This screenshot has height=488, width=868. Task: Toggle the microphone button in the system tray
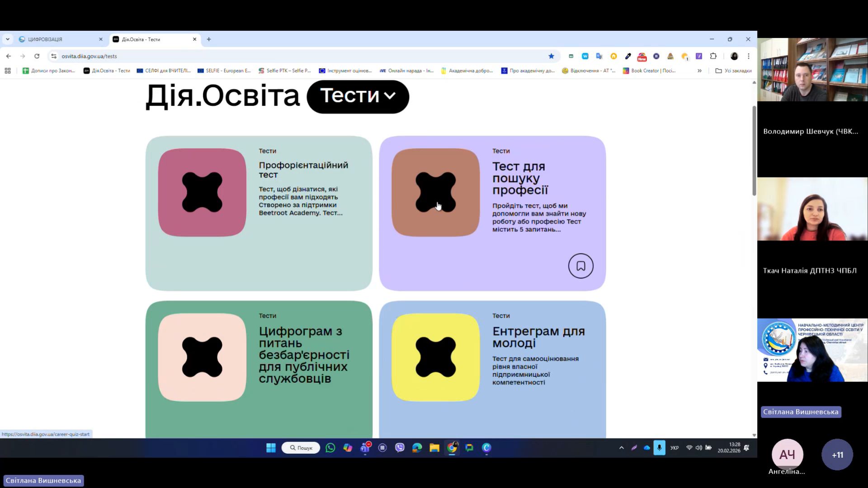tap(659, 448)
